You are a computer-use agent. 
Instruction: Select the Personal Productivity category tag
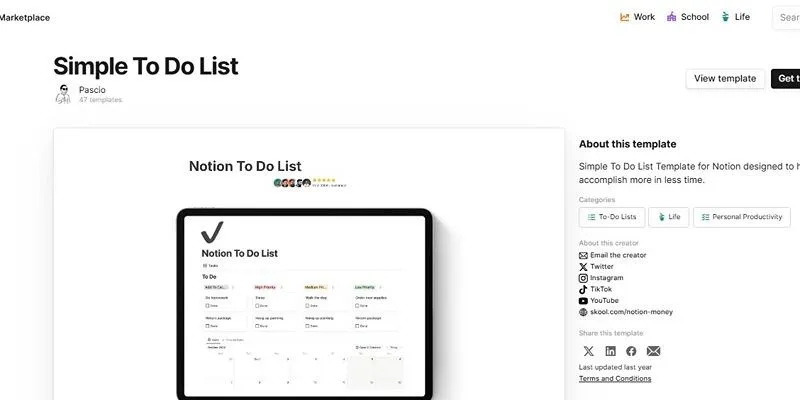742,217
